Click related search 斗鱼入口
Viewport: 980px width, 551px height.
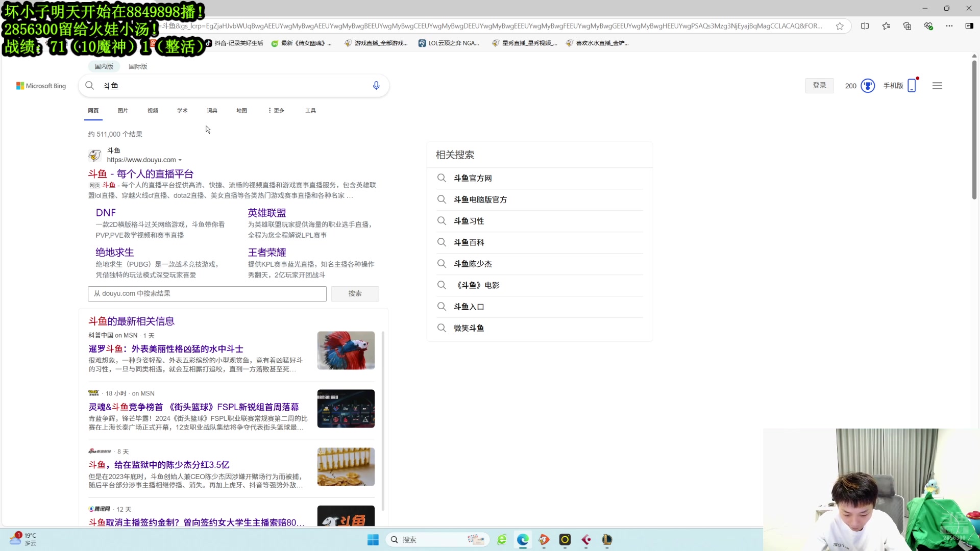[469, 307]
